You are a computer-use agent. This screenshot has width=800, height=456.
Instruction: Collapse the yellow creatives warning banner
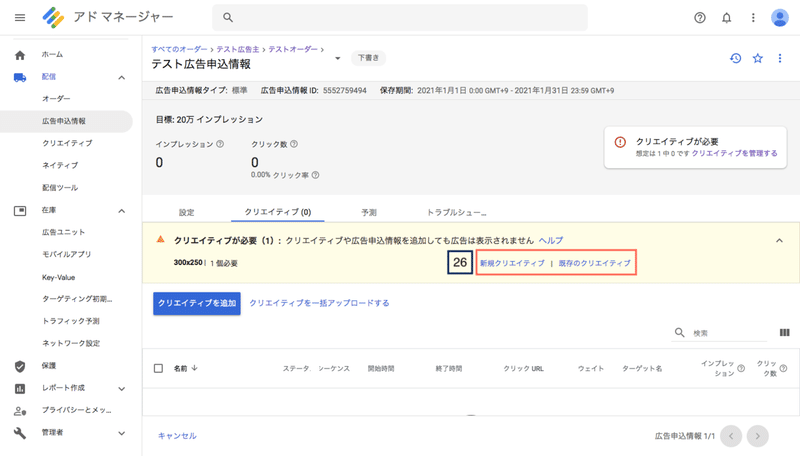click(779, 241)
